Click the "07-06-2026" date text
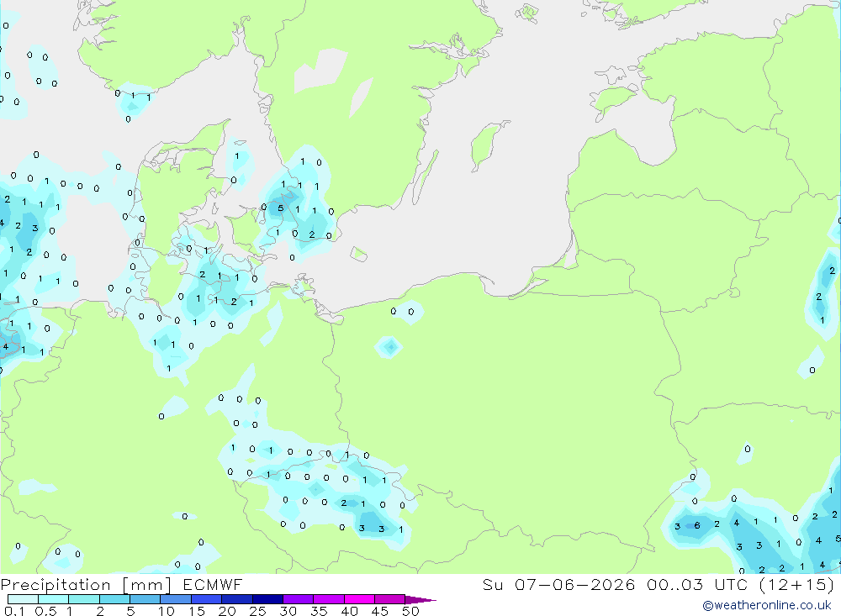 coord(575,584)
